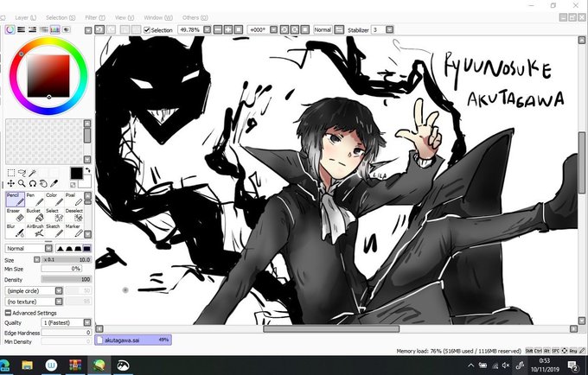Select the Pen brush tool
The image size is (588, 375).
coord(35,199)
